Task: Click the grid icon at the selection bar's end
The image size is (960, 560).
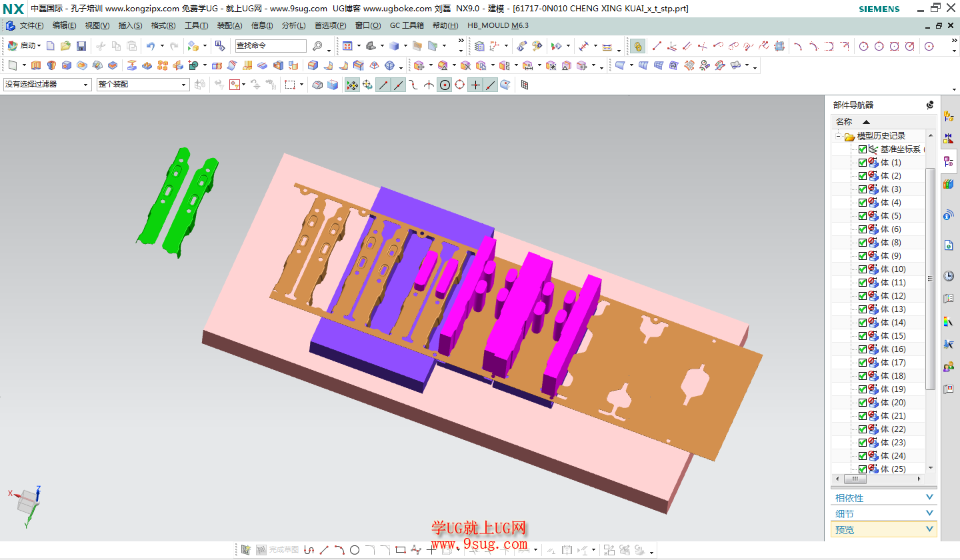Action: [x=525, y=85]
